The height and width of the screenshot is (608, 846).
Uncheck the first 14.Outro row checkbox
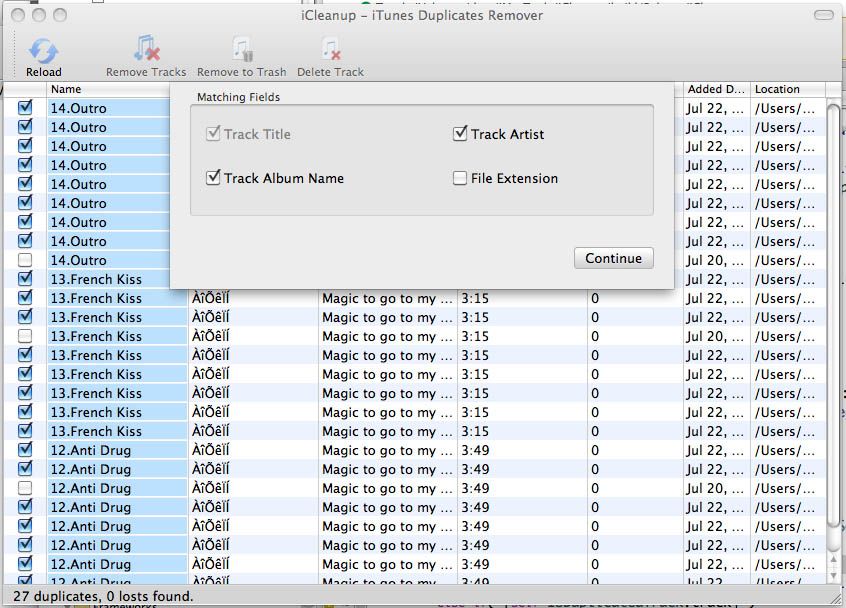tap(25, 108)
